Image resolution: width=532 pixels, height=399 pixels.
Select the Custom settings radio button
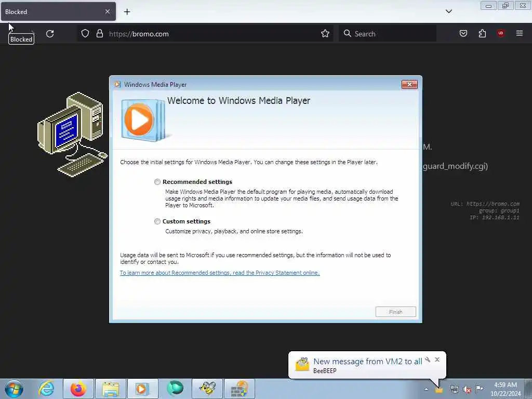point(157,221)
